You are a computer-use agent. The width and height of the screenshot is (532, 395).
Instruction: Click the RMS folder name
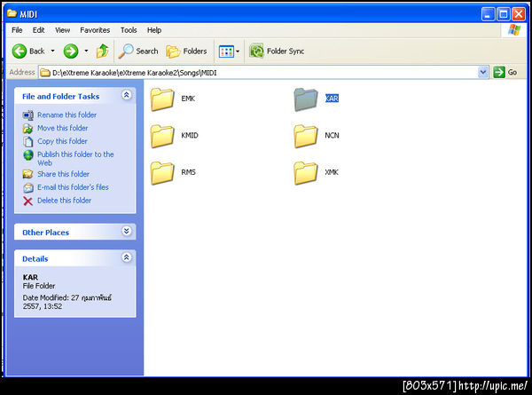188,172
